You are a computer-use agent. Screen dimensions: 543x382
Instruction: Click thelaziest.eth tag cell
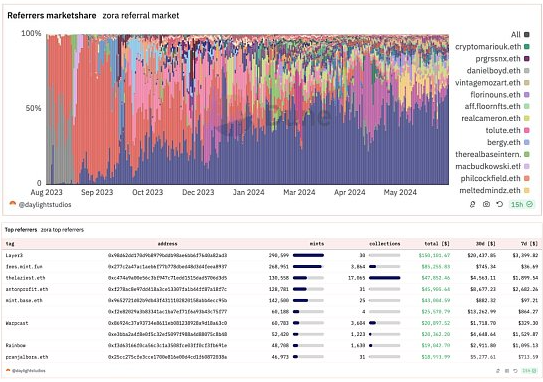coord(25,278)
